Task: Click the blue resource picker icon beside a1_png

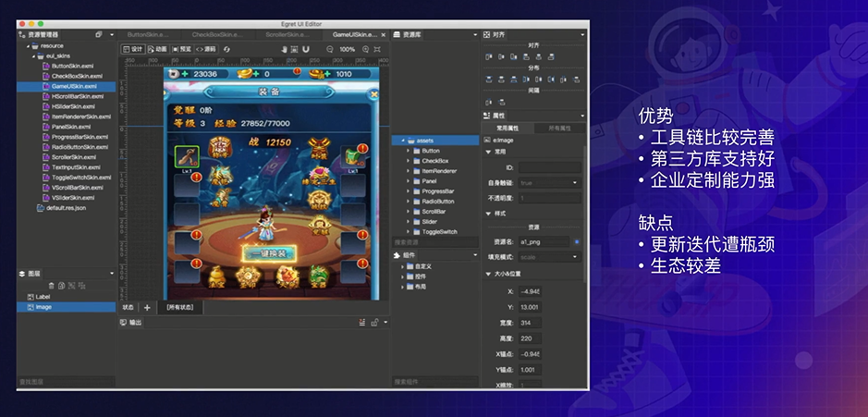Action: 577,242
